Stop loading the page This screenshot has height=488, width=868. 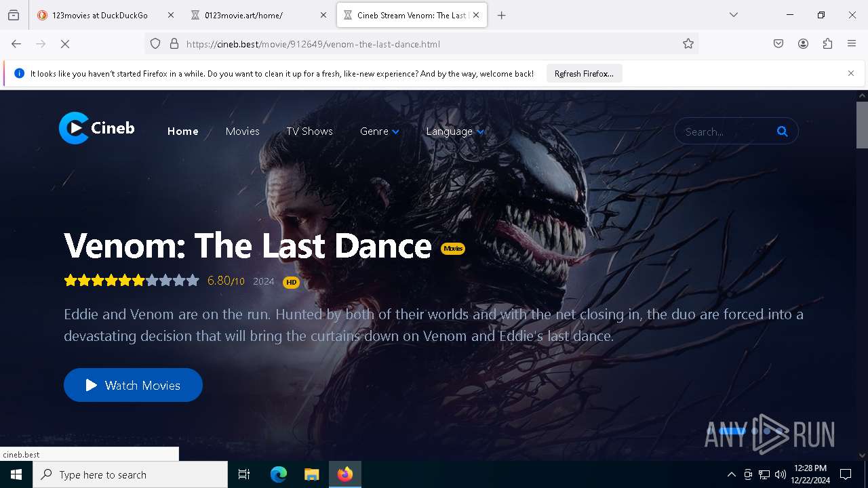65,44
